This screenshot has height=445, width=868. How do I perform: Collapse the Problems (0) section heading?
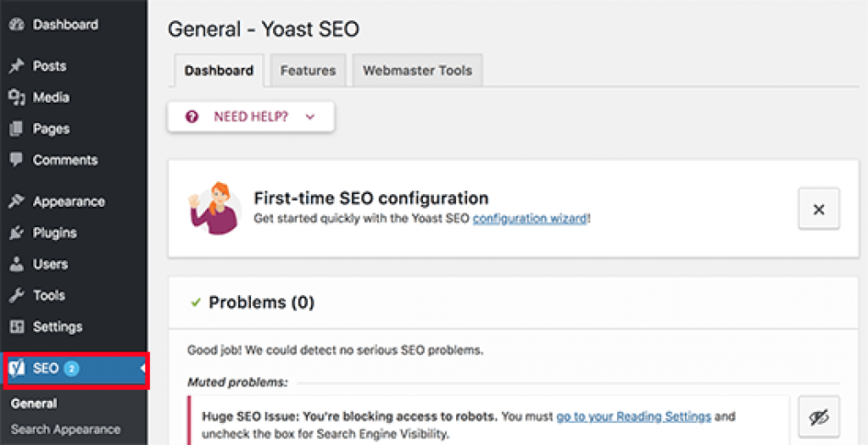coord(261,303)
